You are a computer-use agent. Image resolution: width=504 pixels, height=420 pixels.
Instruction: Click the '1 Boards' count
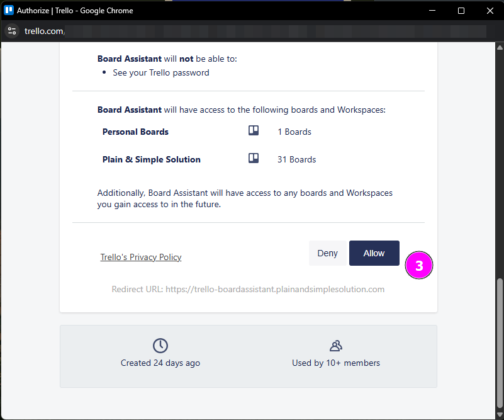[x=294, y=132]
